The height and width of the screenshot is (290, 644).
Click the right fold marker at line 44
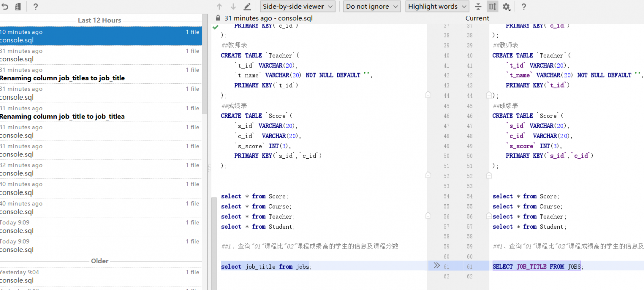(489, 94)
